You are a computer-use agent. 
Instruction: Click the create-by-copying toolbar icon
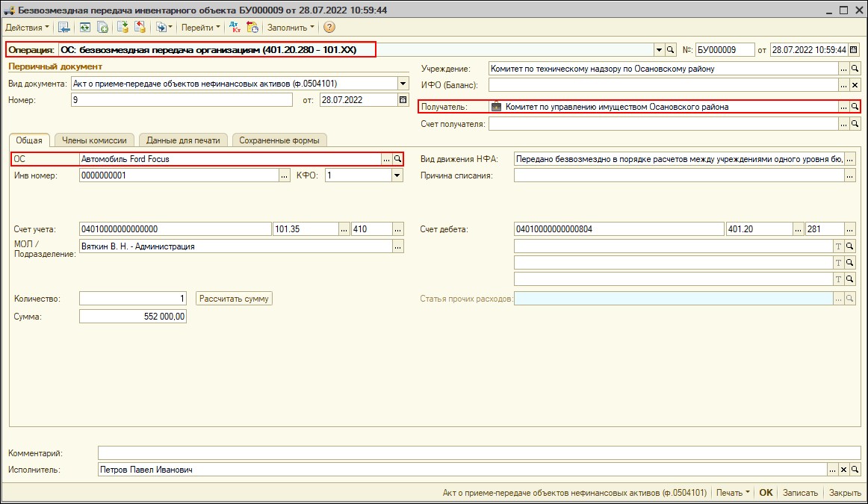[103, 27]
